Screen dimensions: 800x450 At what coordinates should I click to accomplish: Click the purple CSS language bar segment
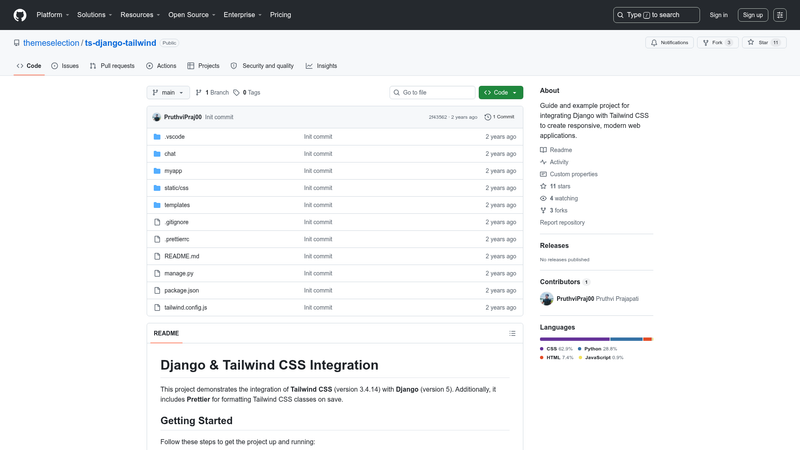(x=574, y=339)
